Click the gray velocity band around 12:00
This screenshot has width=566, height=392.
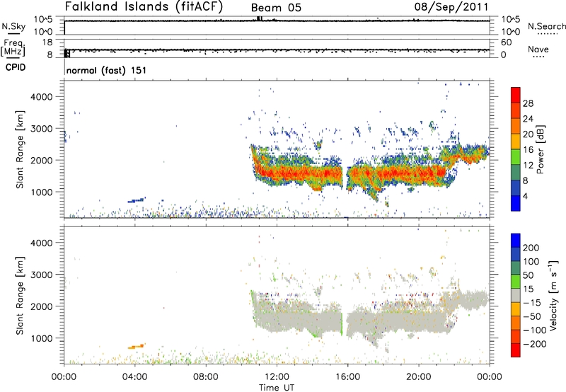click(276, 319)
